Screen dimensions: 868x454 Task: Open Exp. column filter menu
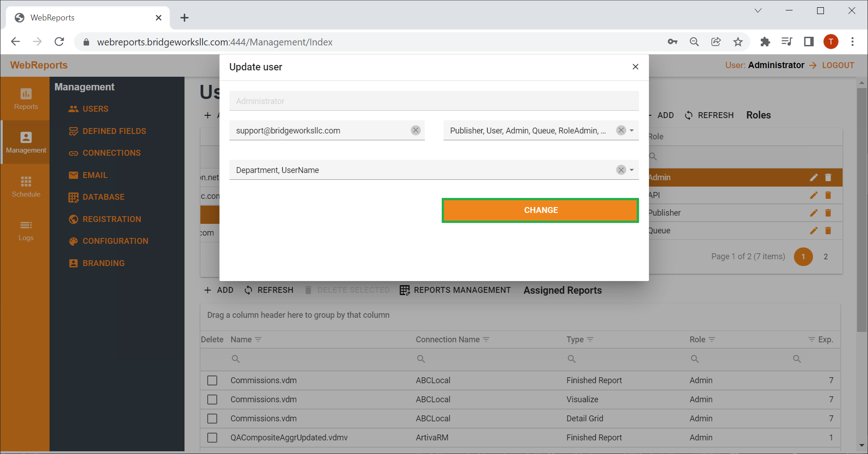812,340
